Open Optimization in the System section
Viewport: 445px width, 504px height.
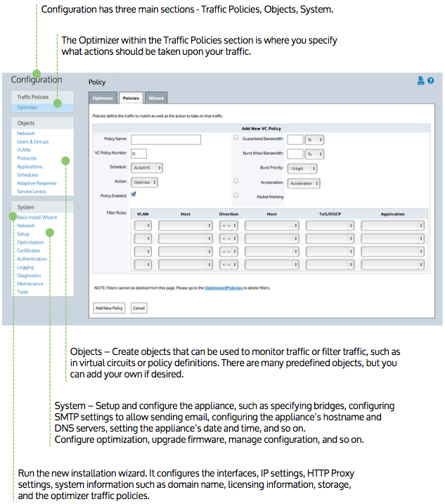(30, 243)
